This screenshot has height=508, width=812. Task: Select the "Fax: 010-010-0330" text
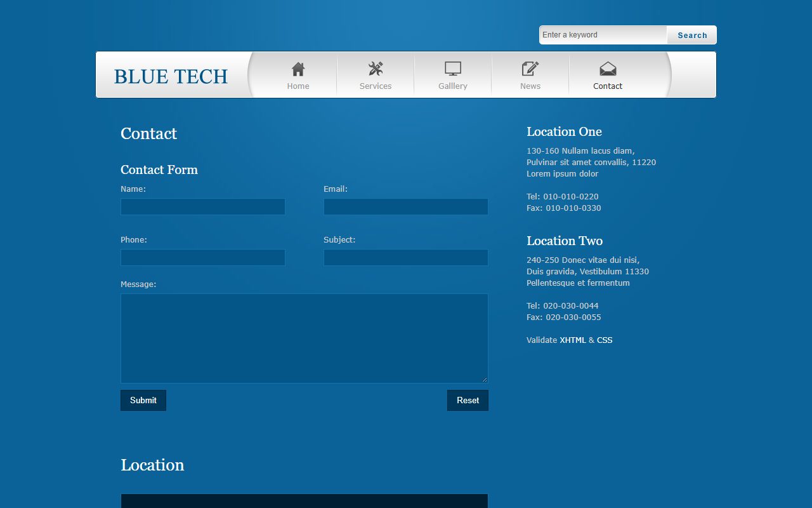pos(564,208)
